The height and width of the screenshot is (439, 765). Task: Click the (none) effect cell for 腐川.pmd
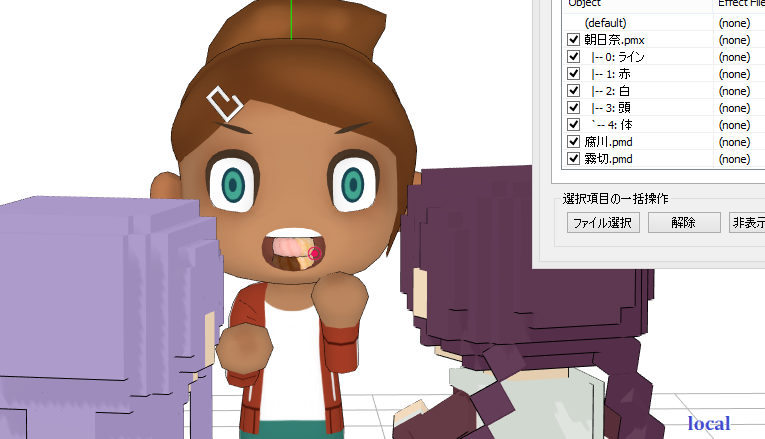tap(734, 142)
